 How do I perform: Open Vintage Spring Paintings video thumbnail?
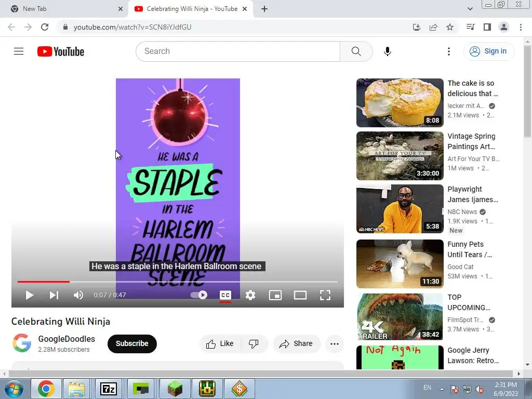click(400, 156)
